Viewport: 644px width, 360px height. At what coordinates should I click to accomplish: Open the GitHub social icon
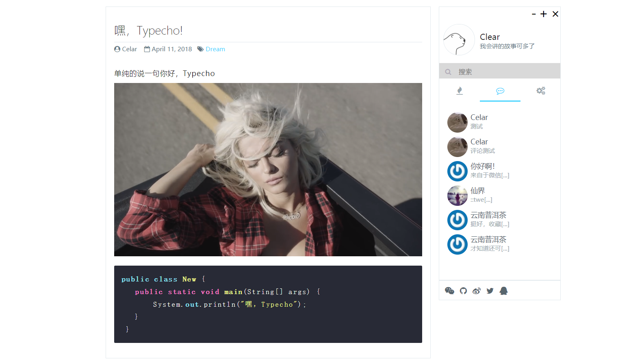point(463,290)
